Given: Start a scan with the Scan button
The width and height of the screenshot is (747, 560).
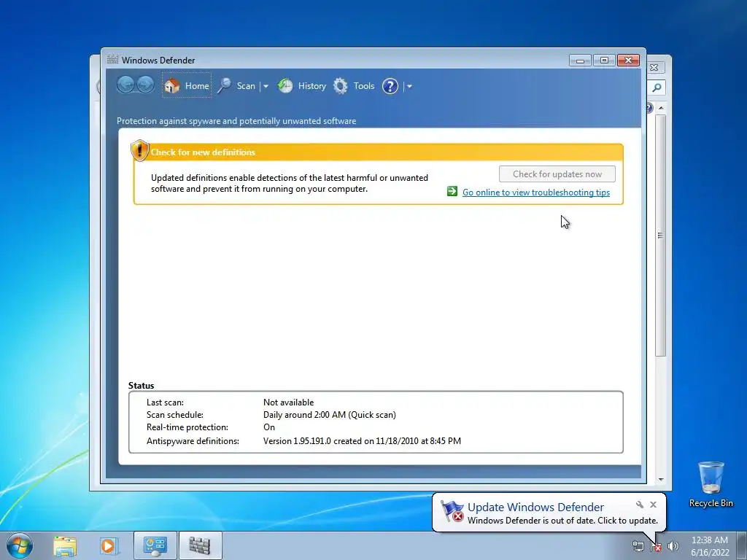Looking at the screenshot, I should pyautogui.click(x=237, y=86).
